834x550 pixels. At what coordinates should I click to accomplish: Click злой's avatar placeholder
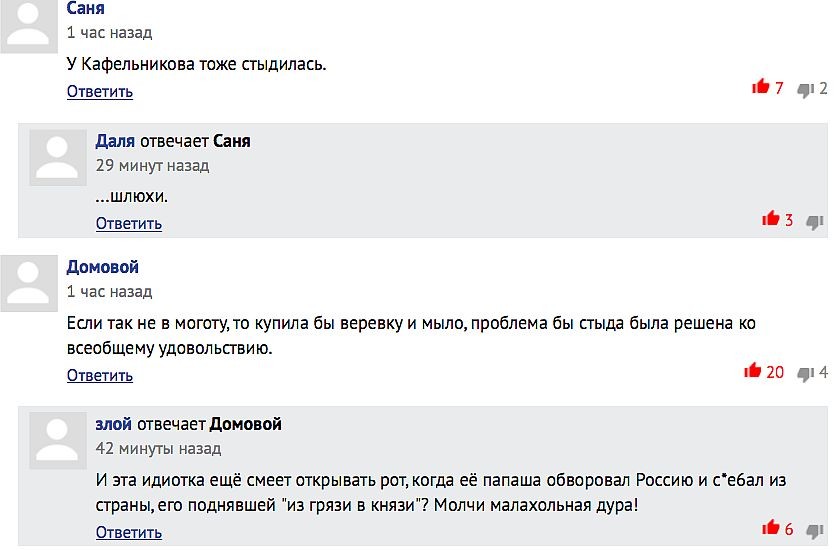[58, 440]
